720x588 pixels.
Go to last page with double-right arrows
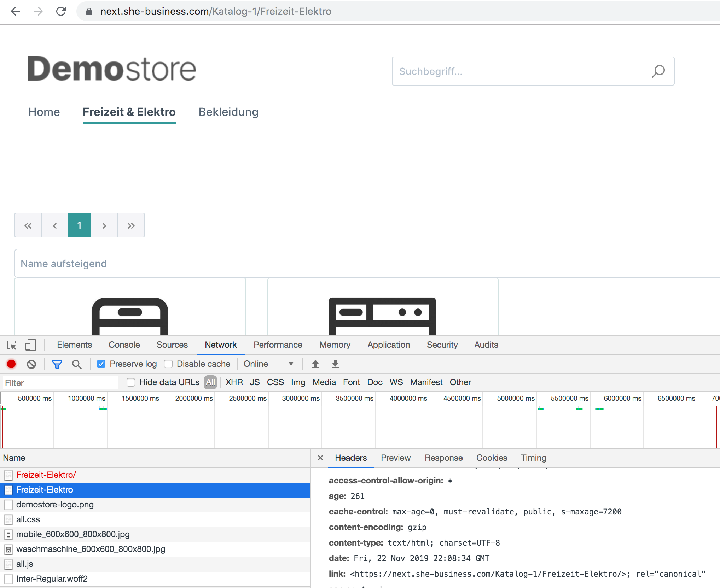(131, 225)
